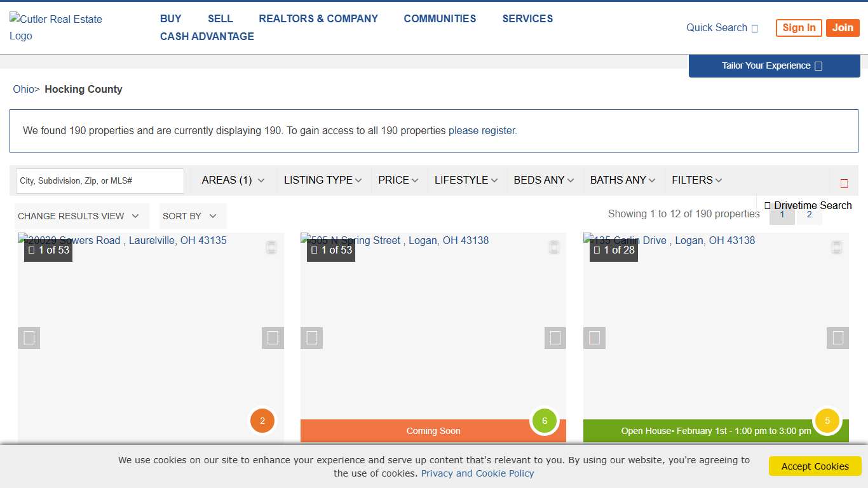Image resolution: width=868 pixels, height=488 pixels.
Task: Go to next photo of 135 Carlin Drive
Action: coord(837,338)
